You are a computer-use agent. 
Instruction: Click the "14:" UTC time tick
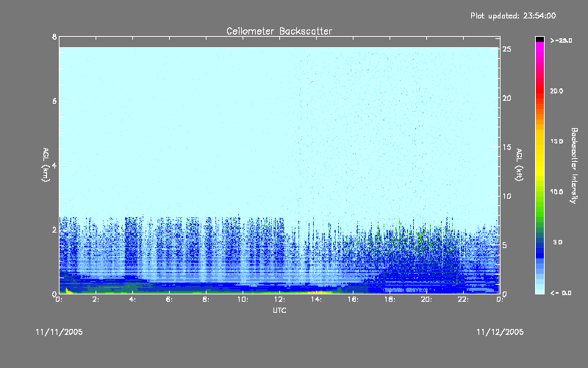316,300
